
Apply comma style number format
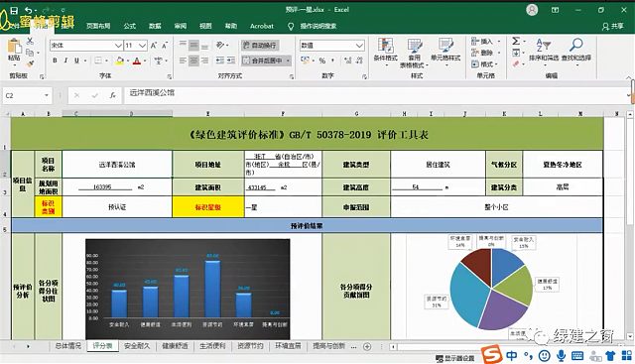[x=333, y=61]
